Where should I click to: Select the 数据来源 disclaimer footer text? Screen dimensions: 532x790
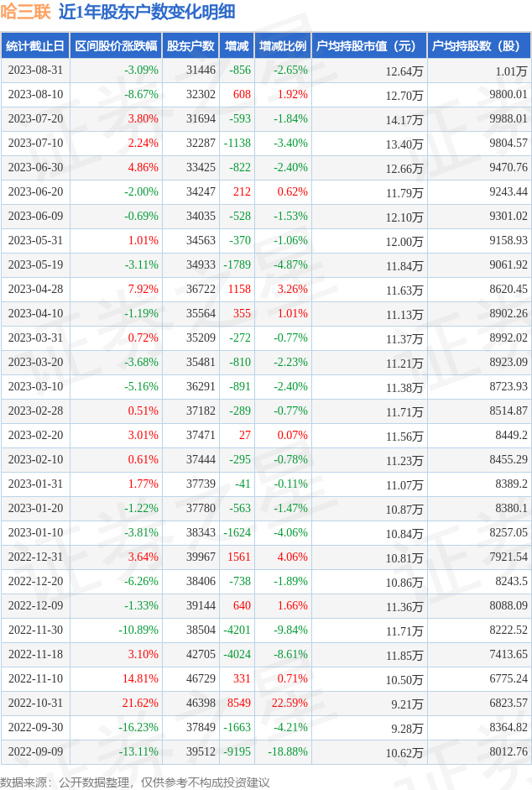(x=135, y=782)
